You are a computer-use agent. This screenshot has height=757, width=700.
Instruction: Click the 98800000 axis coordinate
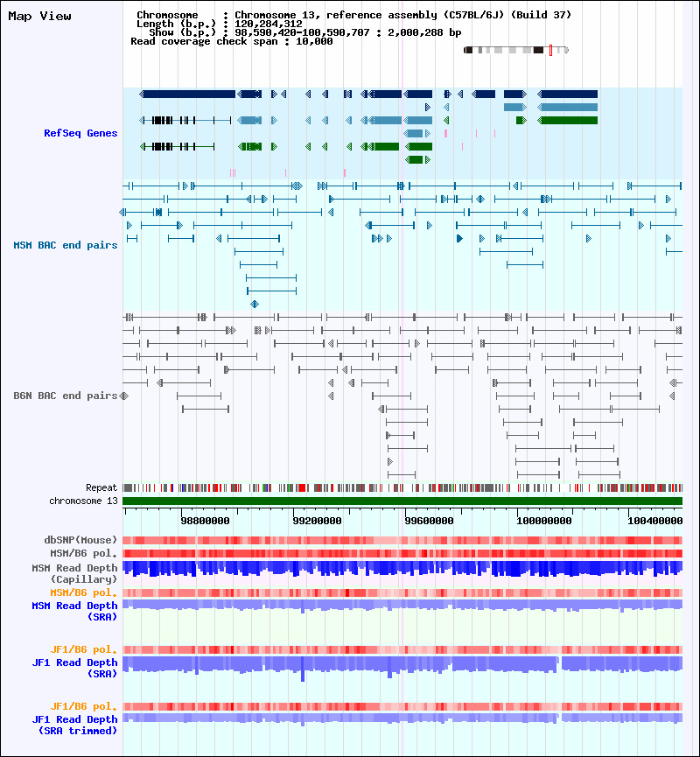pos(205,521)
